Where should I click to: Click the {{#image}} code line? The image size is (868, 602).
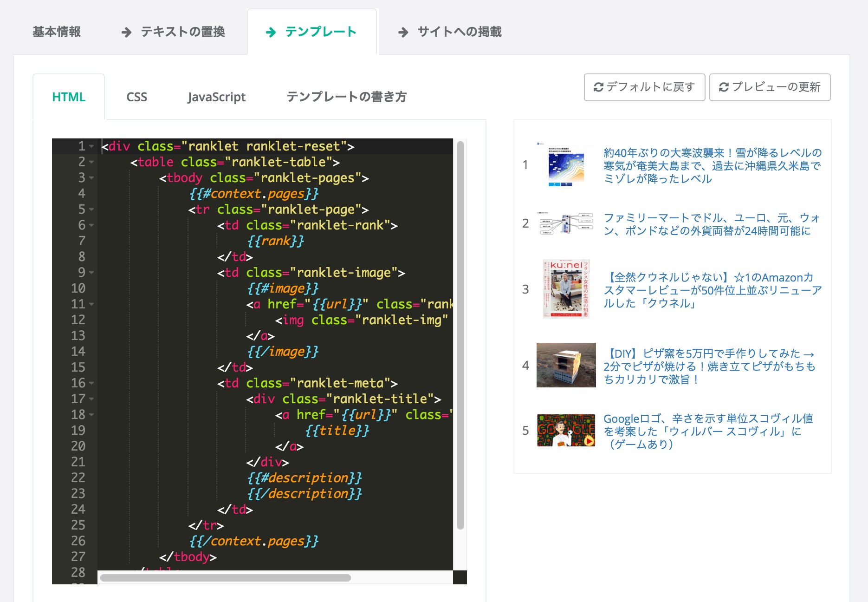283,288
